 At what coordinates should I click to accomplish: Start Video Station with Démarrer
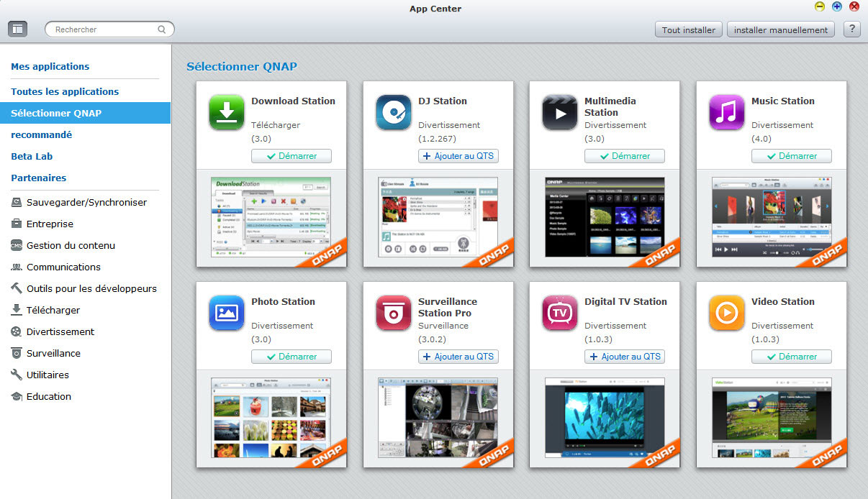(792, 357)
